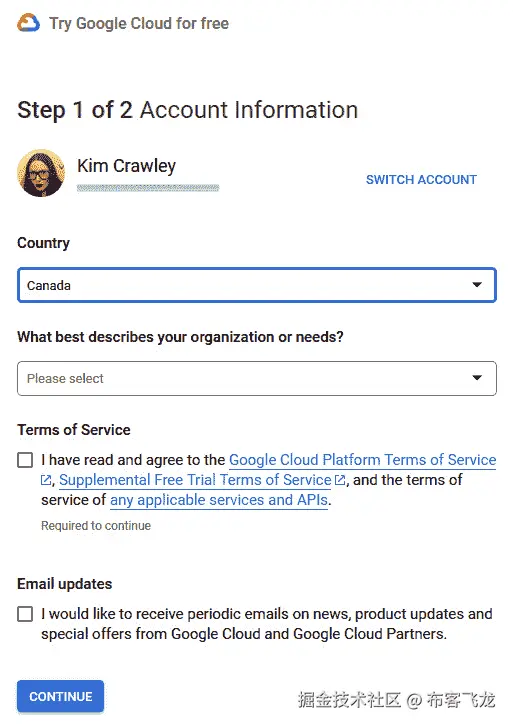
Task: Click the 'Terms of Service' section heading
Action: click(74, 430)
